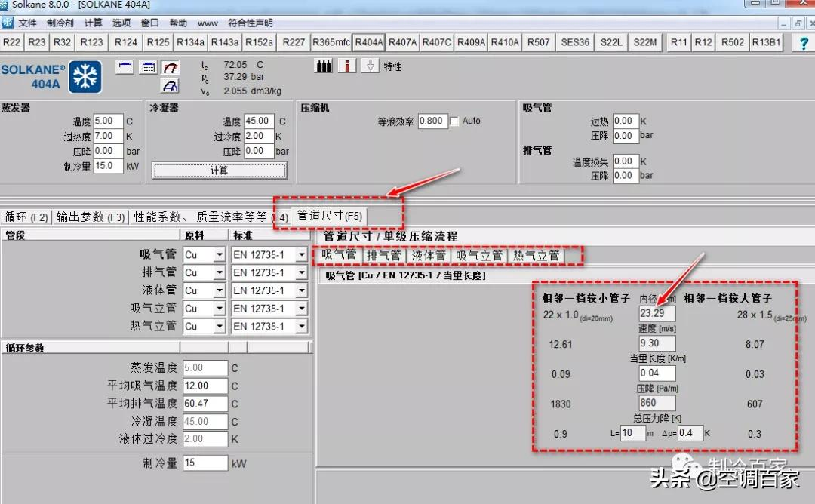Click 平均吸气温度 field showing 12.00
Screen dimensions: 815x504
click(x=205, y=386)
